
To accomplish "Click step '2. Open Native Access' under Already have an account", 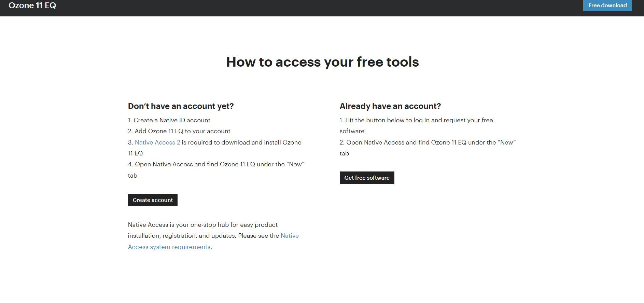I will [428, 148].
